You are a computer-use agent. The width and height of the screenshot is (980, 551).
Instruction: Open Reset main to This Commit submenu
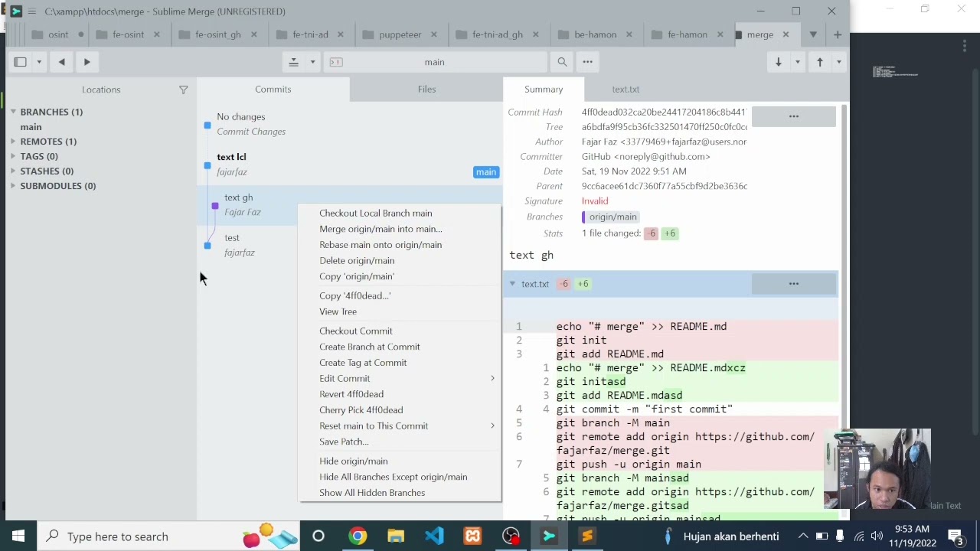click(400, 425)
